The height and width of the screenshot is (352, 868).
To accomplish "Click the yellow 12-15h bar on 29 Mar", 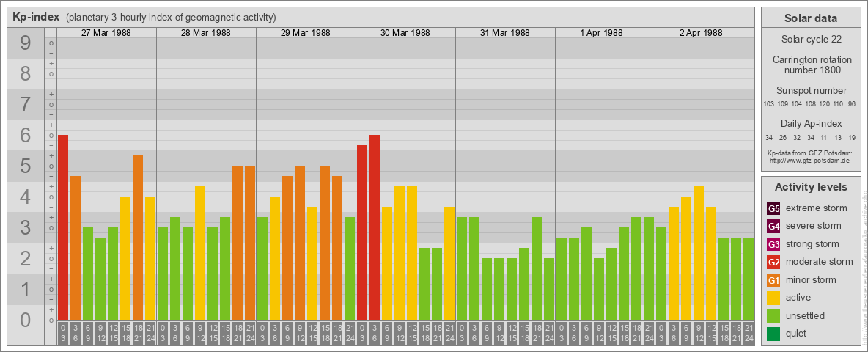I will pos(312,263).
